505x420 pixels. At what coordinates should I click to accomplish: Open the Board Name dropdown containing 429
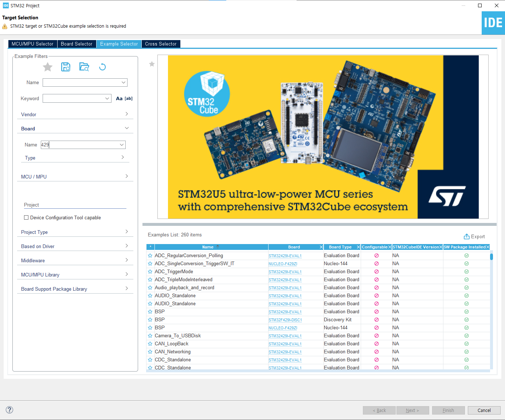pos(122,145)
